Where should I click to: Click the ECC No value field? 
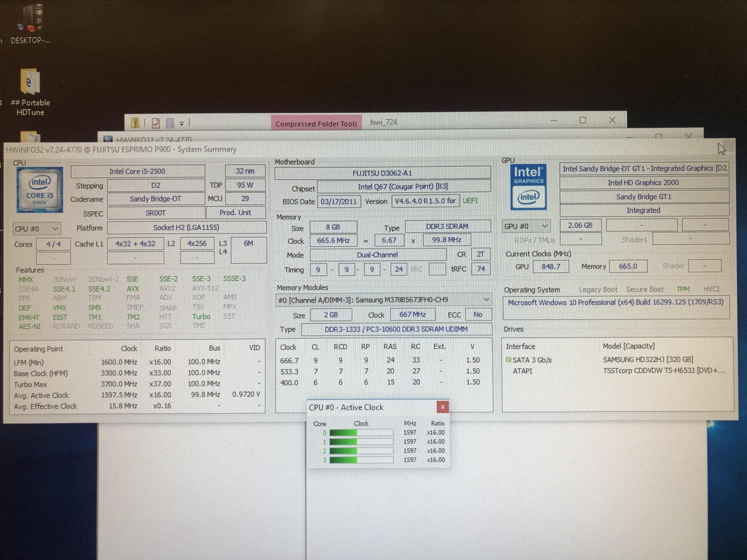[x=478, y=314]
